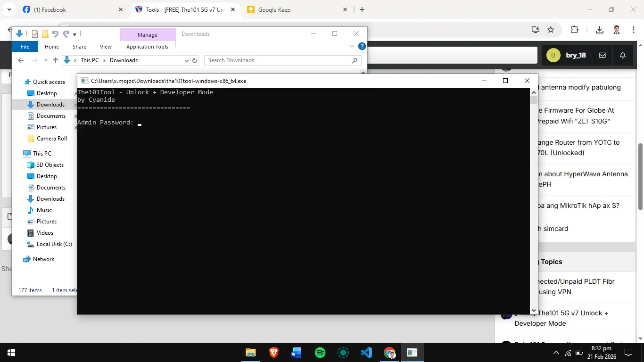
Task: Open a new browser tab
Action: (362, 9)
